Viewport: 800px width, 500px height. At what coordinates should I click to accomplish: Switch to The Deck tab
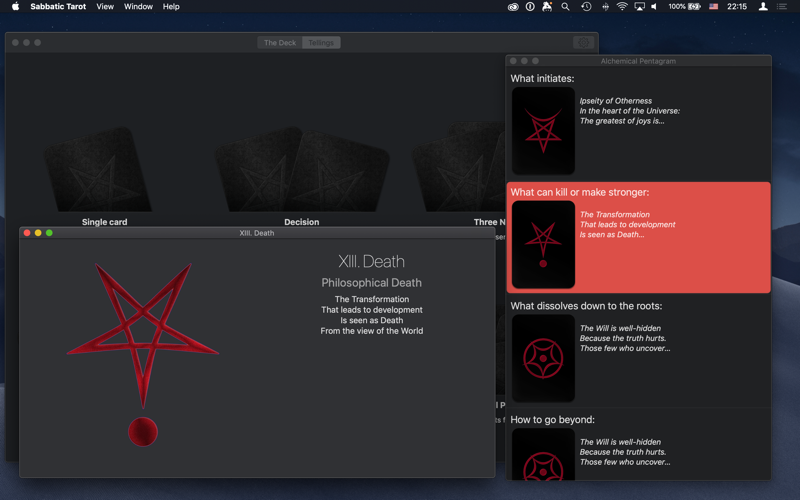tap(280, 43)
